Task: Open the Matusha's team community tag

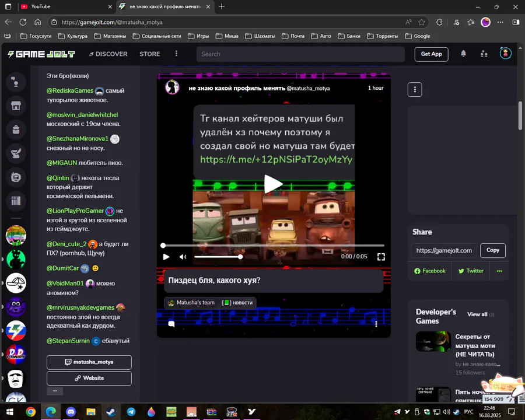Action: 191,302
